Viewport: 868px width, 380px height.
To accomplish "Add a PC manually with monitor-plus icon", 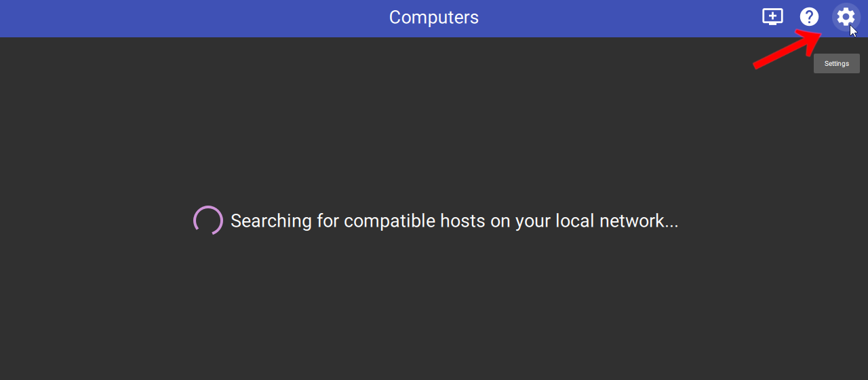I will (772, 17).
